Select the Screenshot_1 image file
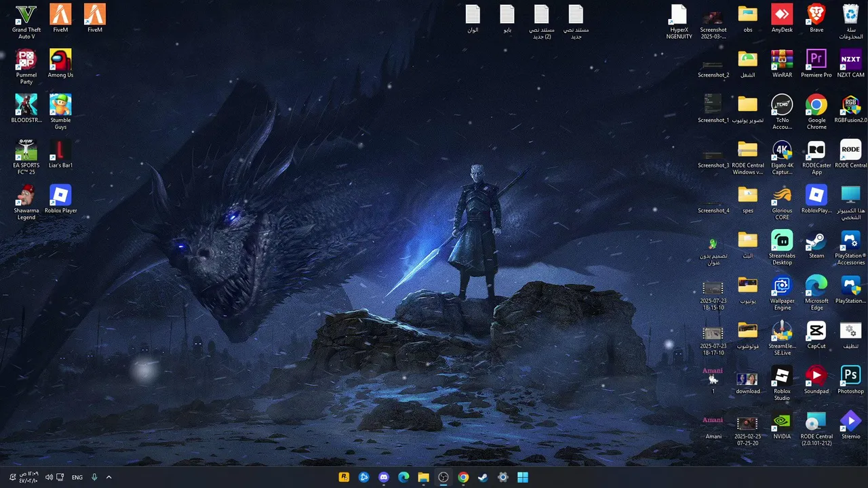Viewport: 868px width, 488px height. pos(713,108)
